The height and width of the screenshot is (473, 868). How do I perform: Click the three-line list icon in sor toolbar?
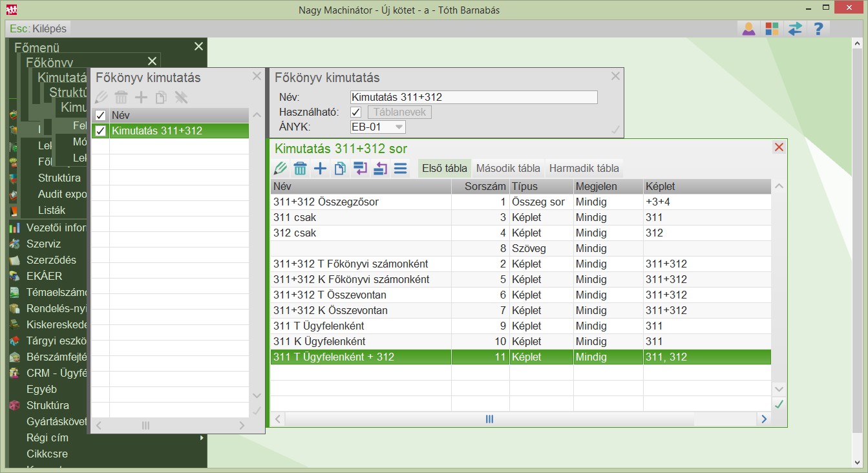tap(400, 169)
